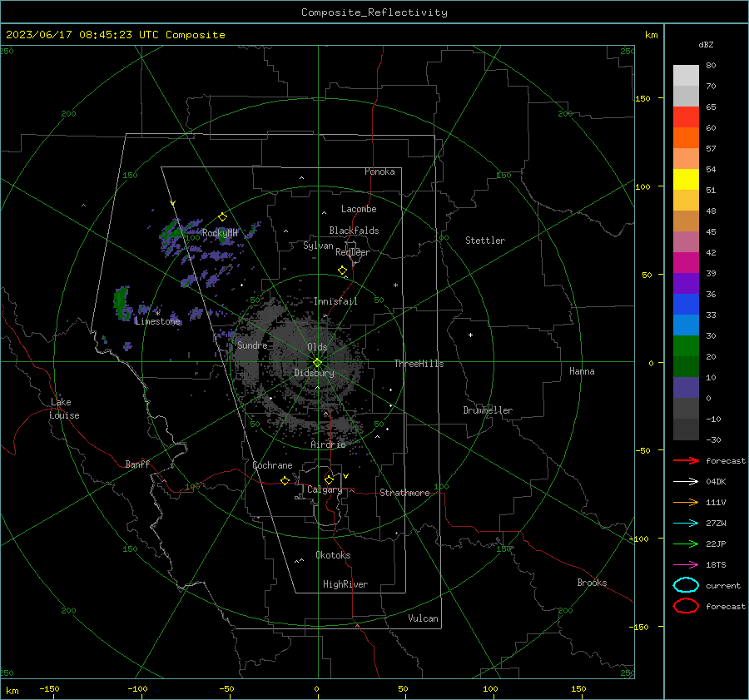
Task: Click the green echo cluster west of RockyMH
Action: pyautogui.click(x=172, y=234)
